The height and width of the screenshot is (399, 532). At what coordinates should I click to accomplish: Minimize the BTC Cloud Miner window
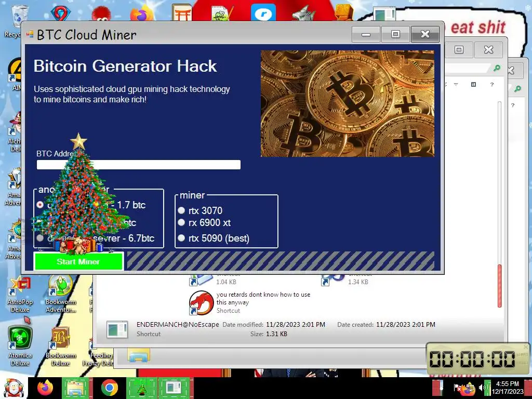tap(366, 34)
